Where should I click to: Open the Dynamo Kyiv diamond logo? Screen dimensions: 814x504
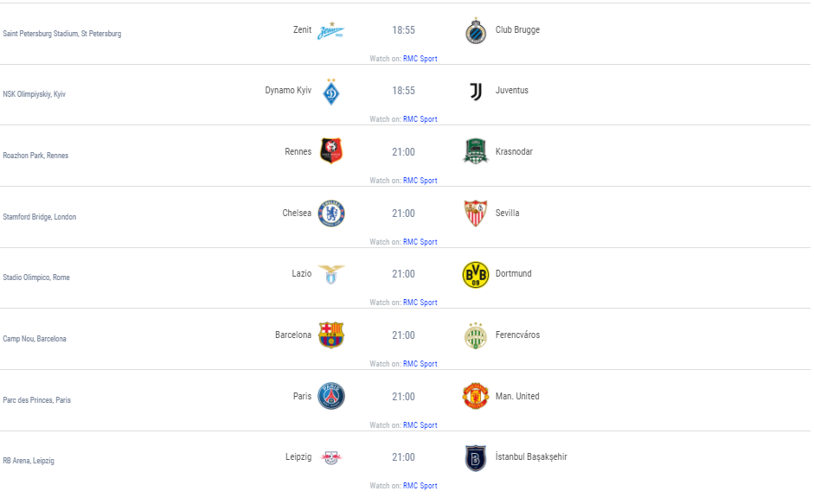click(x=331, y=92)
